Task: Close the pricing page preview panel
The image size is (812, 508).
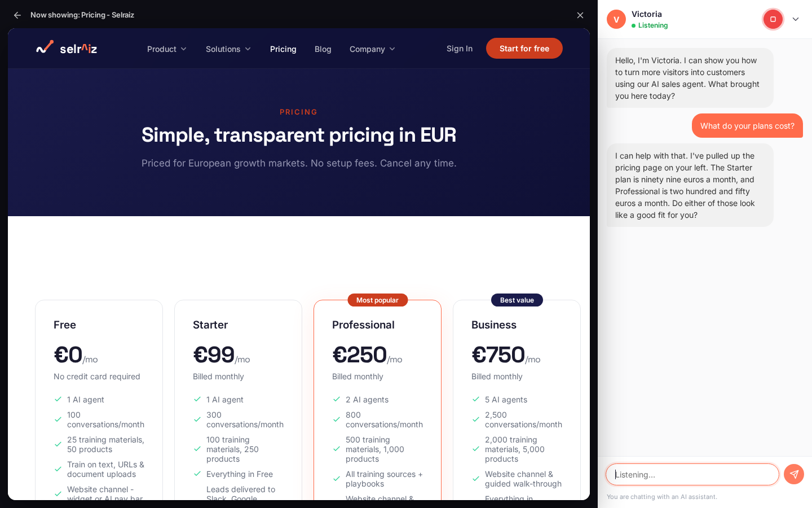Action: pyautogui.click(x=580, y=15)
